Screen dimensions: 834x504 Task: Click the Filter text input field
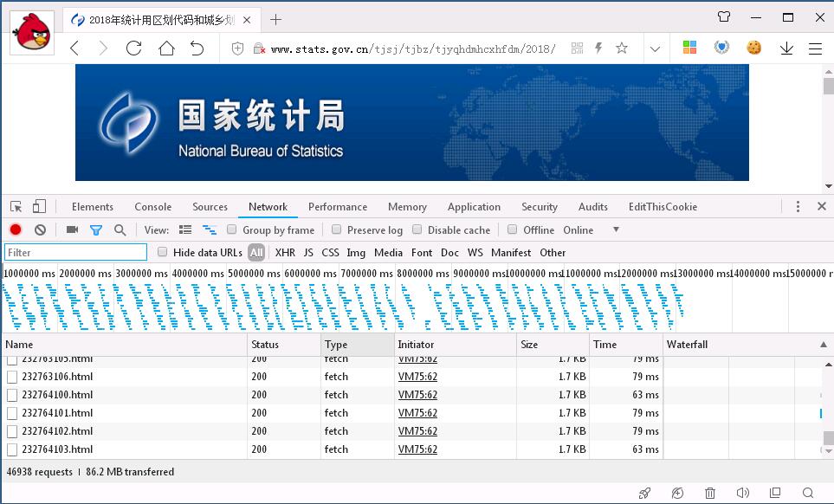[x=75, y=253]
